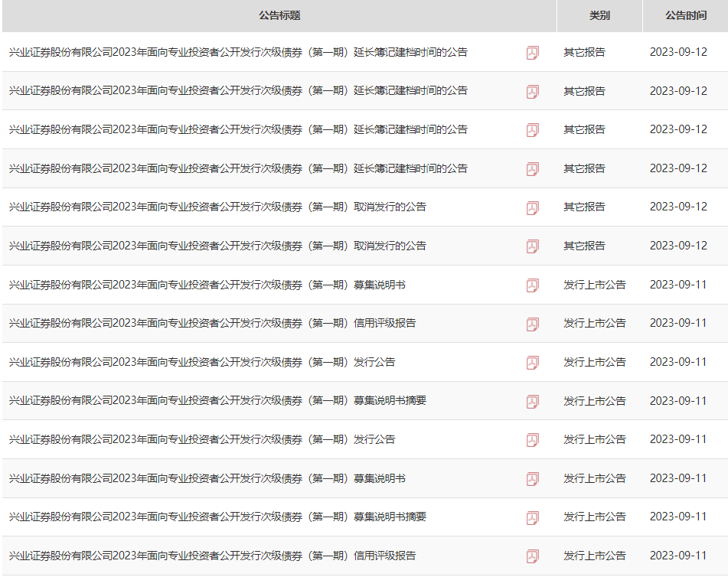Screen dimensions: 728x577
Task: Open PDF icon of fourth 延长簿记建档时间的公告 row
Action: point(533,169)
